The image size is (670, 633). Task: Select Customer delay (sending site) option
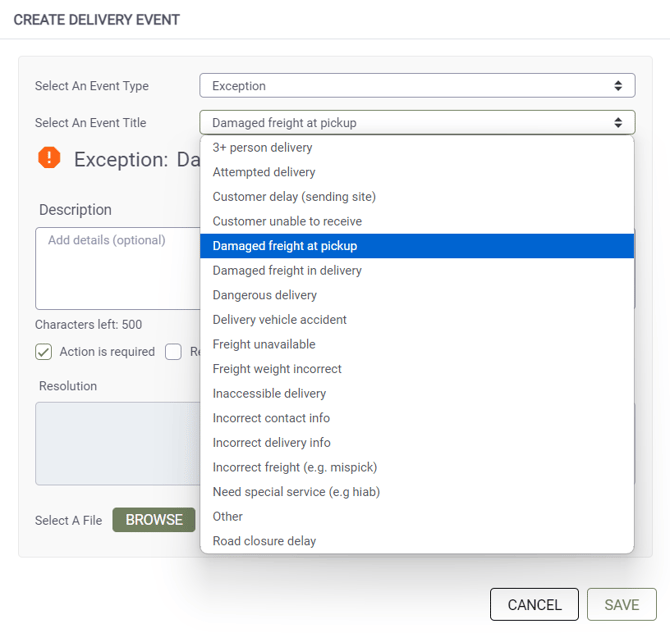click(417, 197)
